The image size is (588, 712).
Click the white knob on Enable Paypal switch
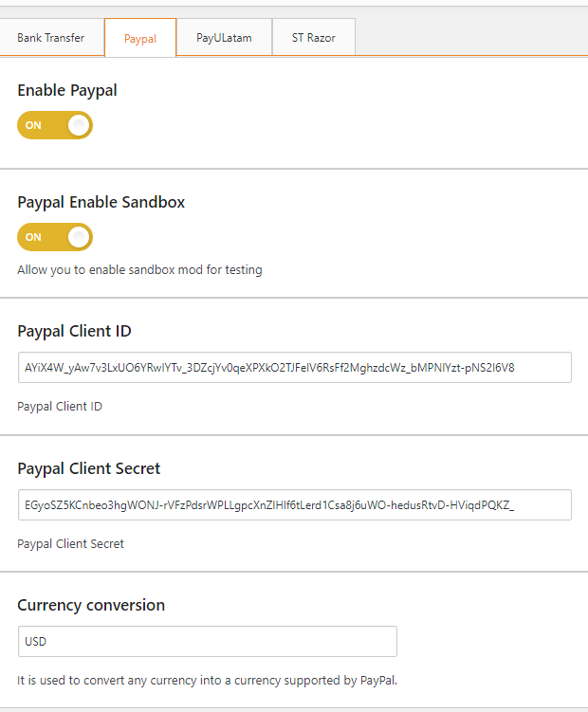tap(79, 125)
